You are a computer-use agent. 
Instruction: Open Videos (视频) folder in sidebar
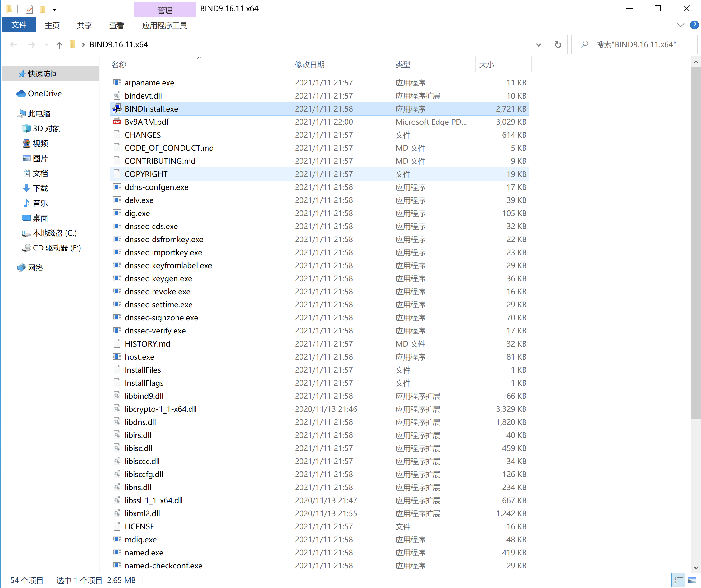click(x=35, y=144)
